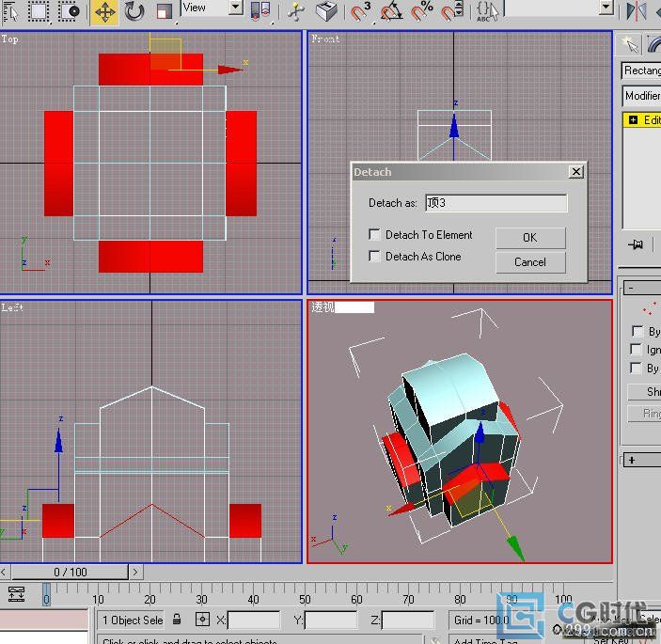Click the Ring selection button
661x644 pixels.
click(644, 414)
